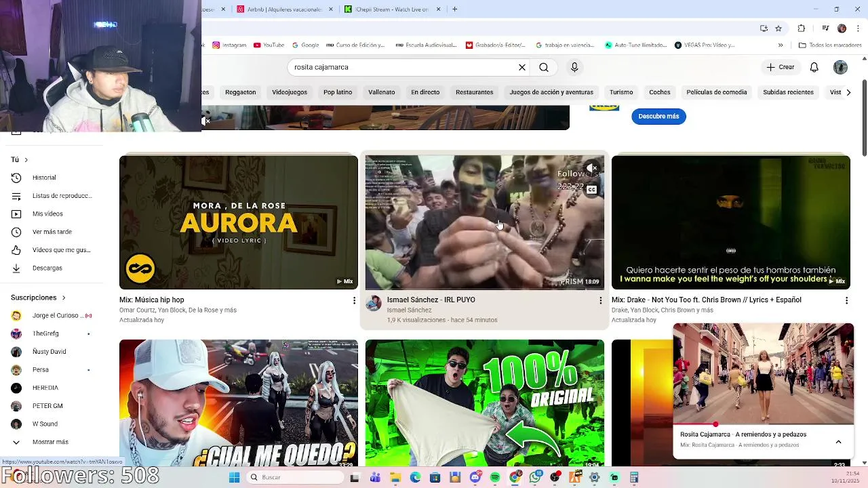Expand the Rosita Cajamarca miniplayer queue
Screen dimensions: 868x488
pyautogui.click(x=838, y=441)
